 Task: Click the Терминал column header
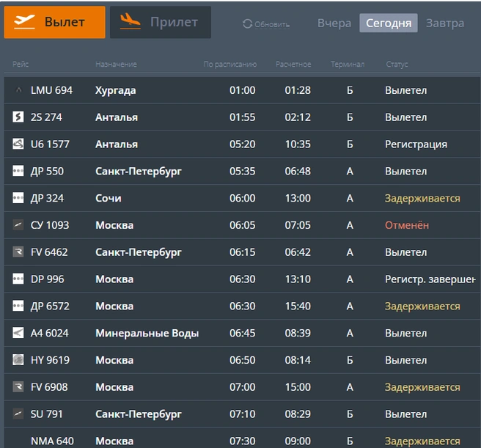pyautogui.click(x=348, y=64)
